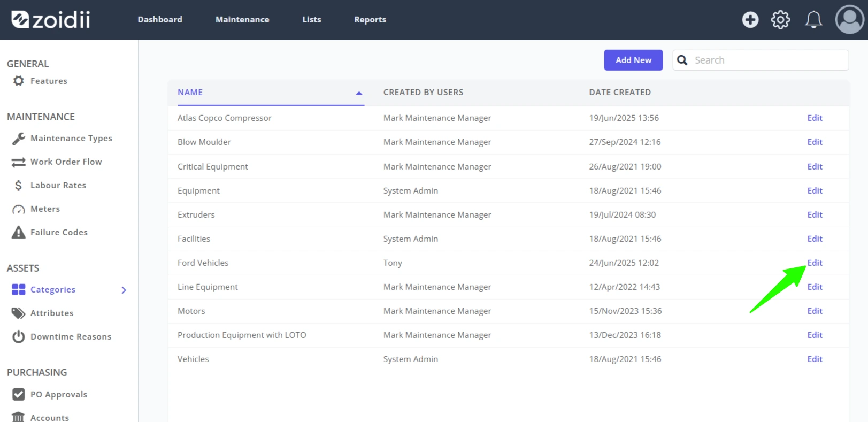Image resolution: width=868 pixels, height=422 pixels.
Task: Click the Production Equipment with LOTO name
Action: 242,335
